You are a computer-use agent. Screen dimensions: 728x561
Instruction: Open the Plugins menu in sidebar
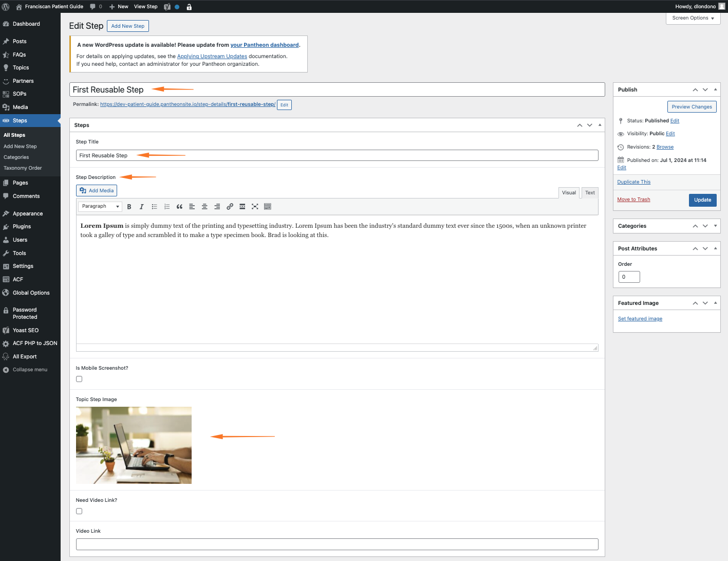click(x=22, y=227)
